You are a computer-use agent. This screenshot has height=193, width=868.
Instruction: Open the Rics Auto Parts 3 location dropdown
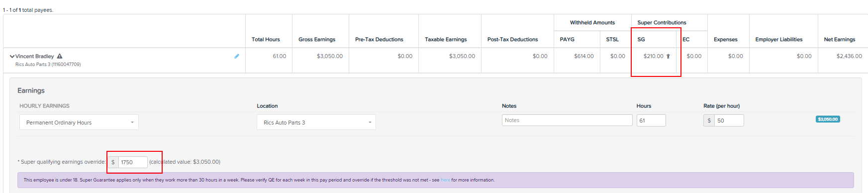pos(316,122)
